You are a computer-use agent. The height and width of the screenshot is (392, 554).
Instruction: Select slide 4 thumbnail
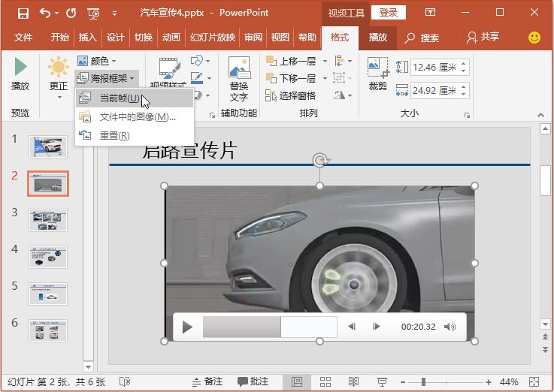[48, 257]
